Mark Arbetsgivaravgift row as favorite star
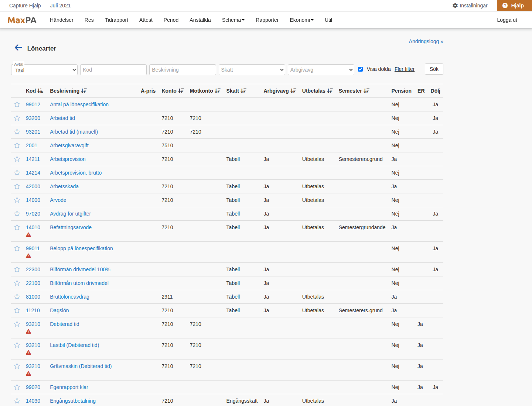 pos(17,145)
